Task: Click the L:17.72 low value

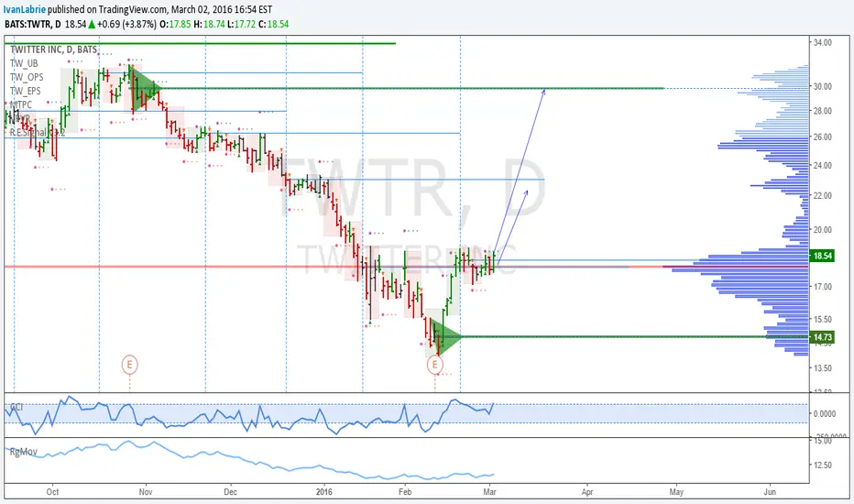Action: coord(241,24)
